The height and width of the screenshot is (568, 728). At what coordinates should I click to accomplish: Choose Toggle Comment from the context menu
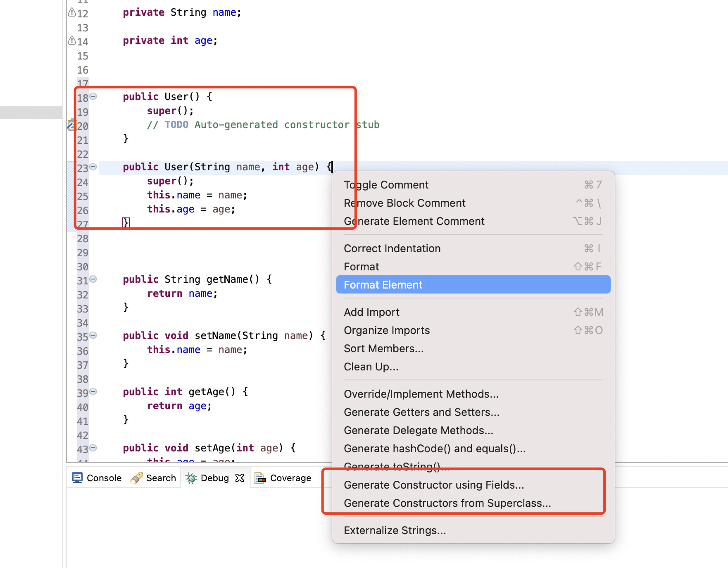click(473, 185)
